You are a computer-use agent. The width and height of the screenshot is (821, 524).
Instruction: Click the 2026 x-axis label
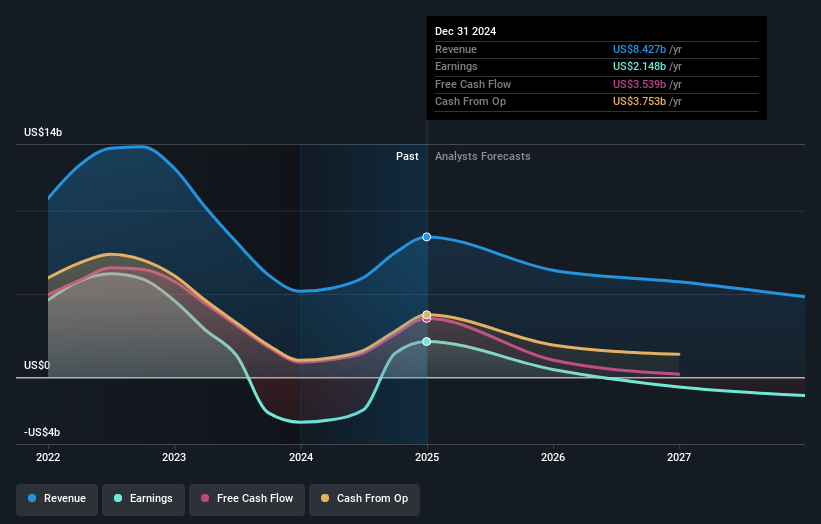pos(553,457)
